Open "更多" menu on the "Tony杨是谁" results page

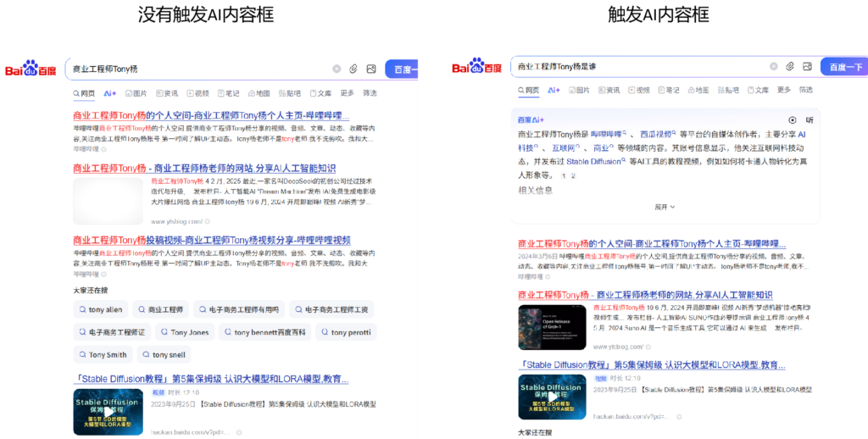coord(783,90)
